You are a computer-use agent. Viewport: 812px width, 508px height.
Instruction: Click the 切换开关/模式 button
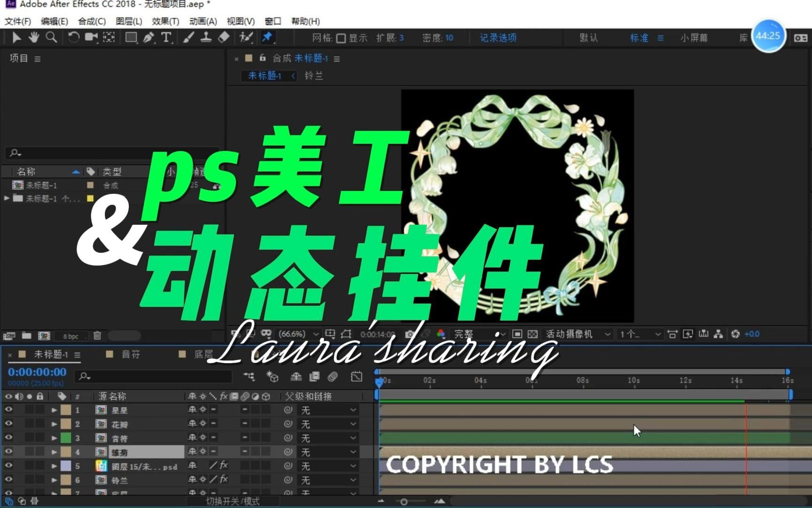(233, 501)
